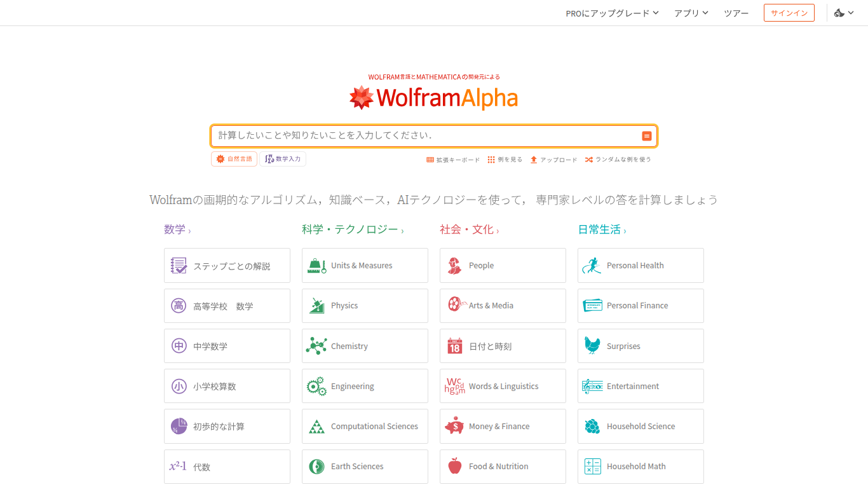Click the 高等学校 数学 circle icon
Image resolution: width=868 pixels, height=487 pixels.
(x=179, y=306)
